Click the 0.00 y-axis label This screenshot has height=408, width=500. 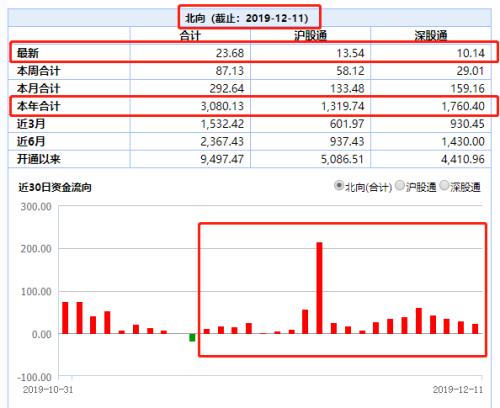[42, 334]
